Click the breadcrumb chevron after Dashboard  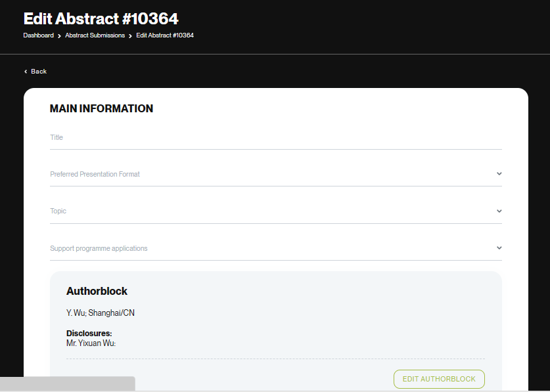point(60,35)
